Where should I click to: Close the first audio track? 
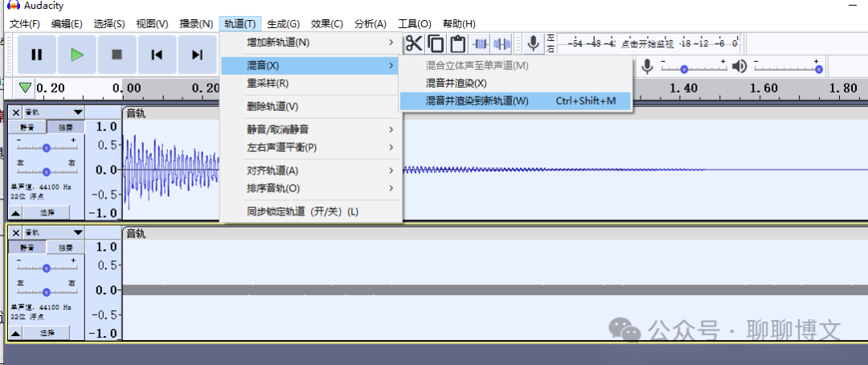click(x=15, y=113)
